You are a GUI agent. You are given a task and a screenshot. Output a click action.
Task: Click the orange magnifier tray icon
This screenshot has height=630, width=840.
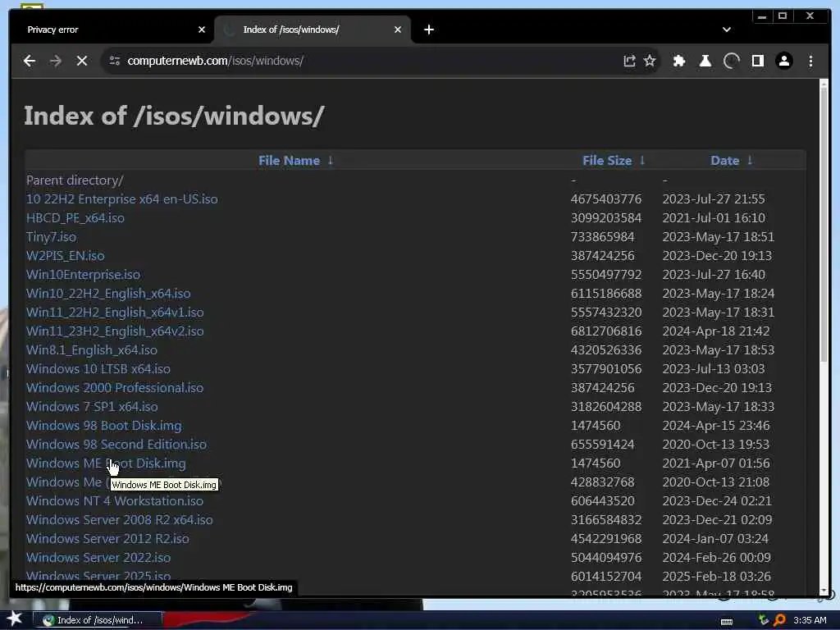[x=779, y=620]
